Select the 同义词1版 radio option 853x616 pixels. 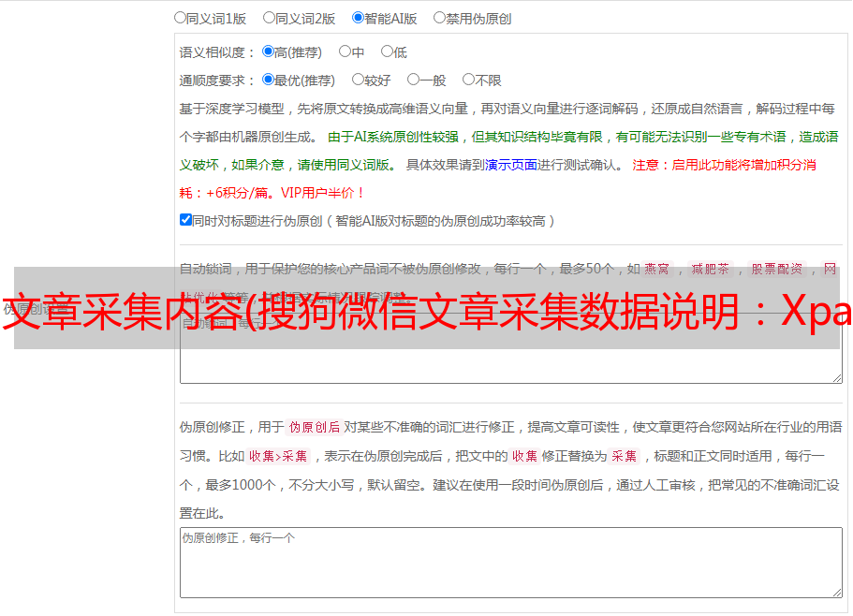180,18
